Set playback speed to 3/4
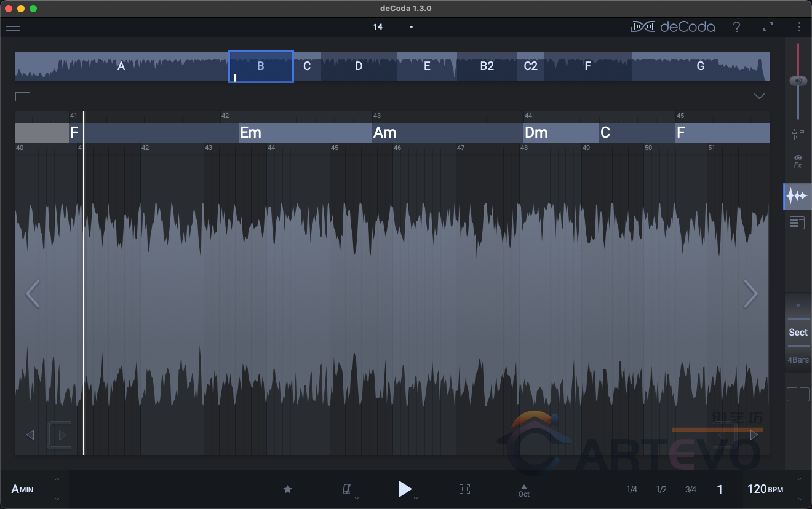This screenshot has height=509, width=812. pyautogui.click(x=691, y=490)
